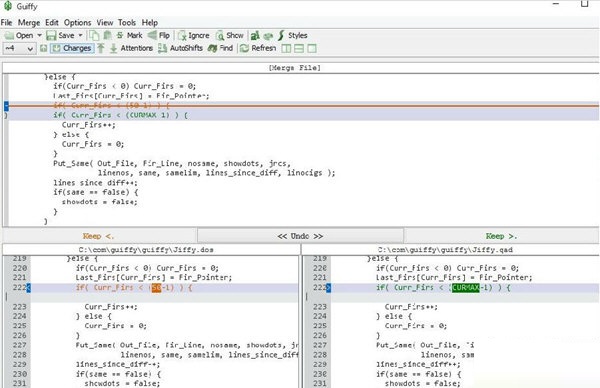The width and height of the screenshot is (600, 388).
Task: Open the Tools menu
Action: [127, 23]
